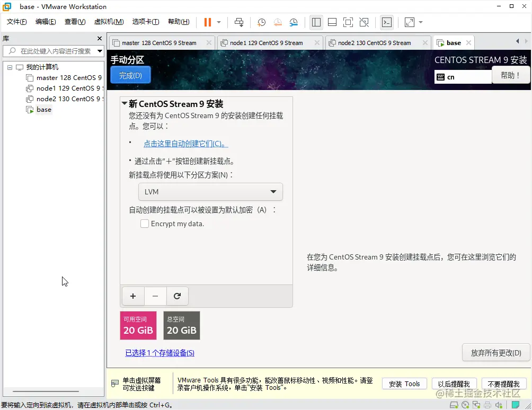The width and height of the screenshot is (532, 410).
Task: Click the CD/DVD drive status icon
Action: click(465, 405)
